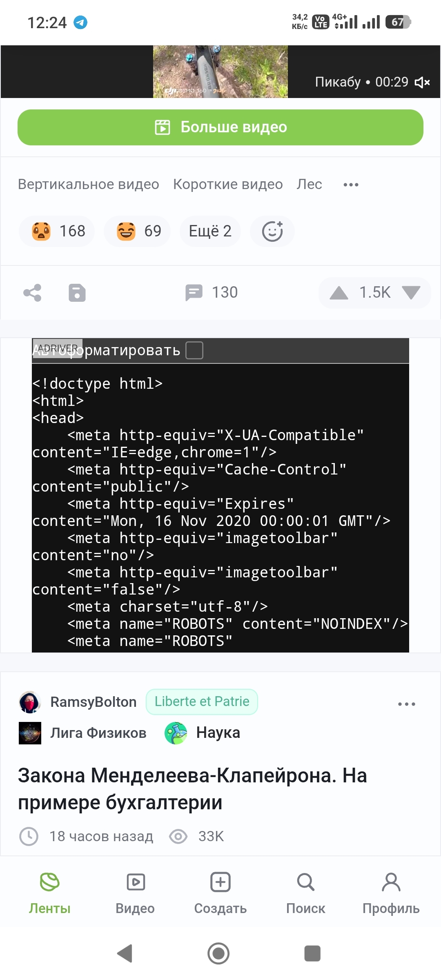Open RamsyBolton post options menu
The image size is (441, 980).
(x=407, y=704)
